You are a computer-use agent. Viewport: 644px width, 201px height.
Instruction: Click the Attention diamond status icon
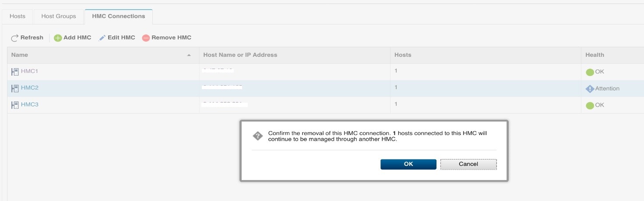[x=590, y=89]
